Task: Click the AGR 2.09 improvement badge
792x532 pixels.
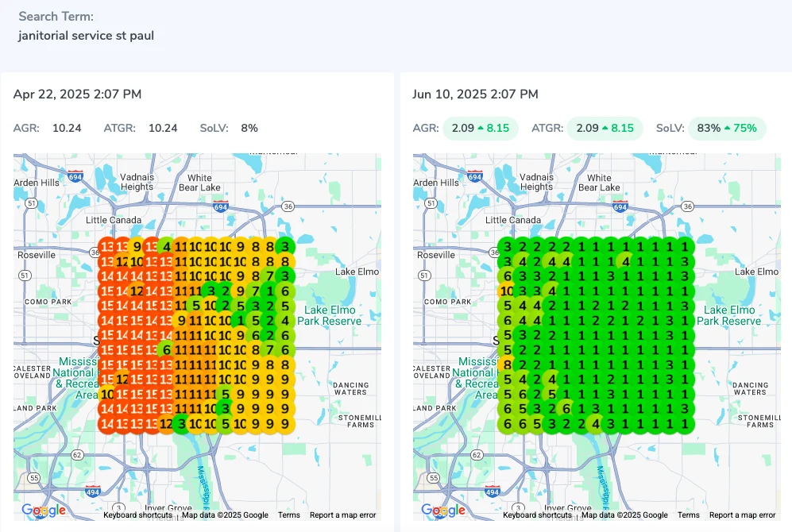Action: pos(481,128)
